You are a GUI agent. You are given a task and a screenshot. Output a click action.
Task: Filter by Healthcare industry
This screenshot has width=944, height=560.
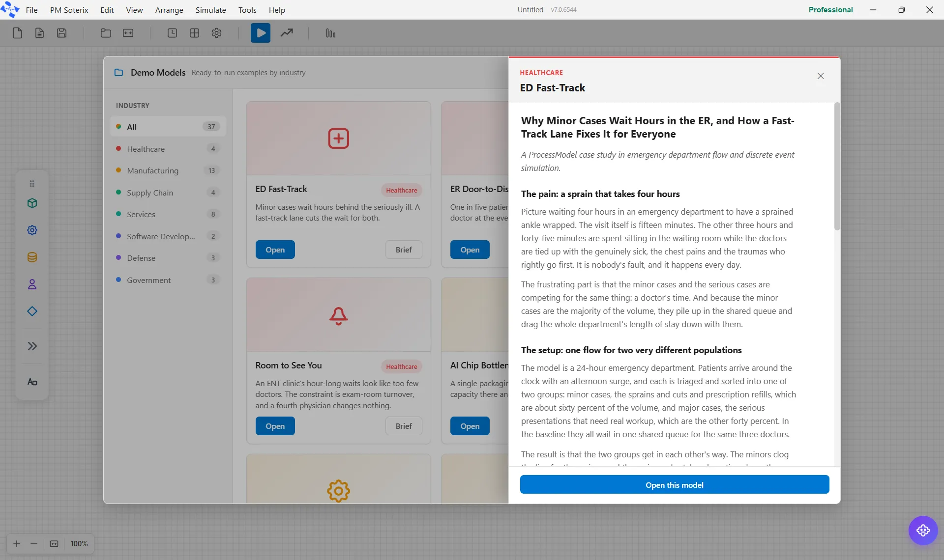pos(168,149)
